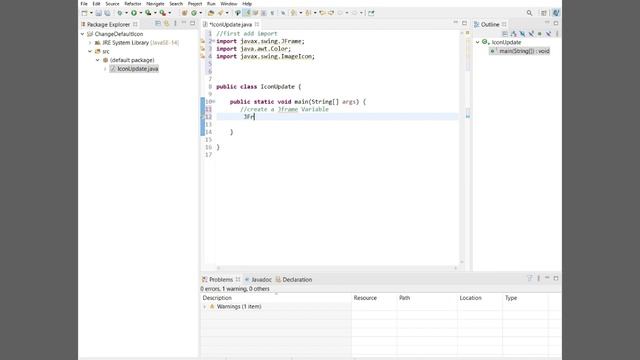Toggle Word Wrap in toolbar
Viewport: 640px width, 360px height.
(255, 13)
